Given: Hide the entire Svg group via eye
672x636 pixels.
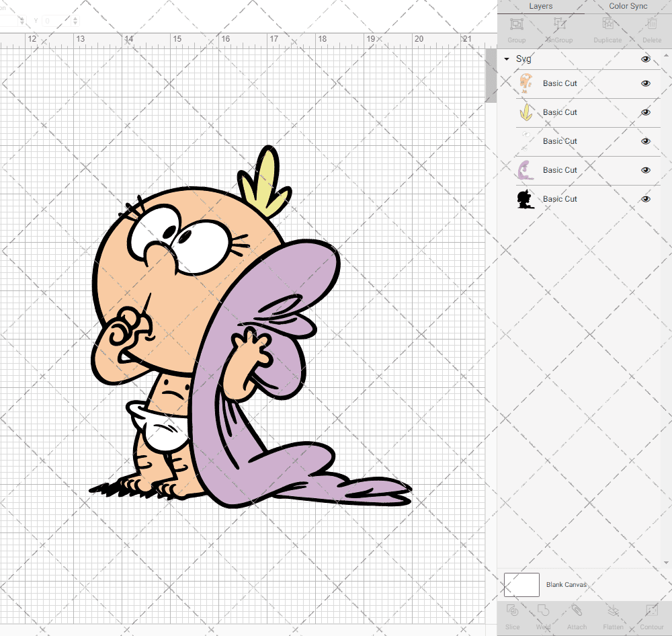Looking at the screenshot, I should click(645, 59).
